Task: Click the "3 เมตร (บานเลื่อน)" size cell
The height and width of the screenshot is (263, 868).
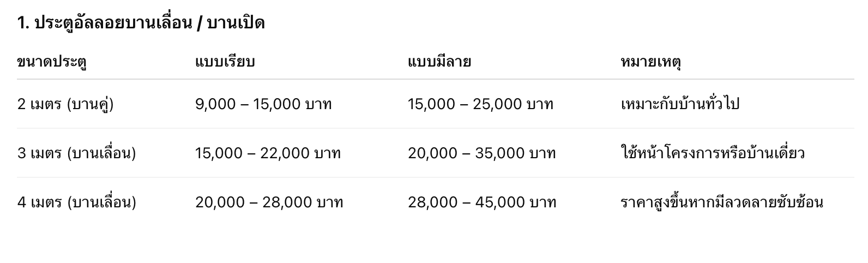Action: coord(76,153)
